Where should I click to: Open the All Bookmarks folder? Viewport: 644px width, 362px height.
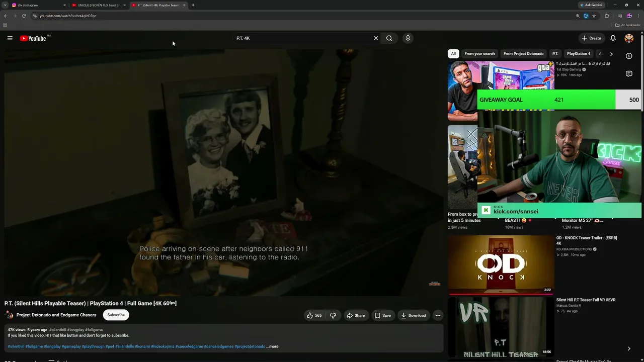627,25
